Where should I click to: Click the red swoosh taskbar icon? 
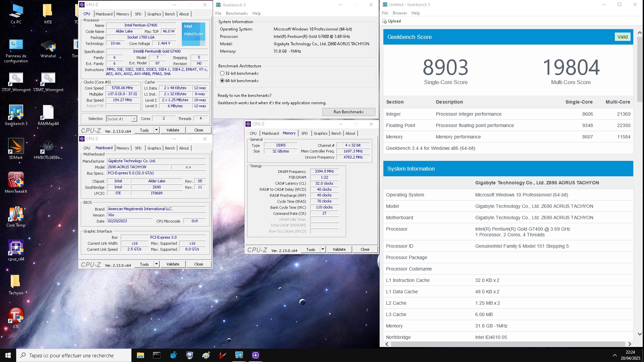pyautogui.click(x=222, y=355)
